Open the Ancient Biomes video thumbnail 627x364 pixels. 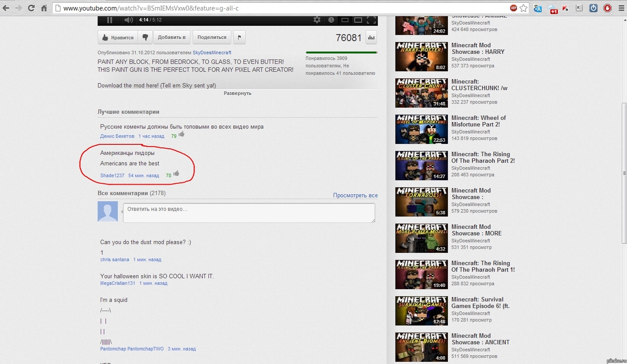pyautogui.click(x=421, y=347)
